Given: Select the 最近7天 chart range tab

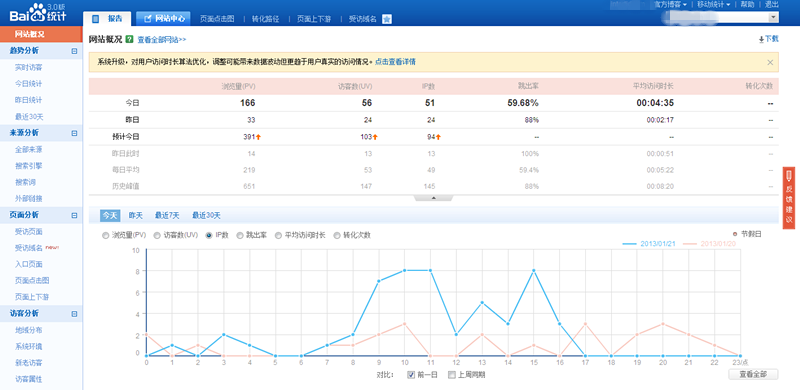Looking at the screenshot, I should (x=167, y=215).
